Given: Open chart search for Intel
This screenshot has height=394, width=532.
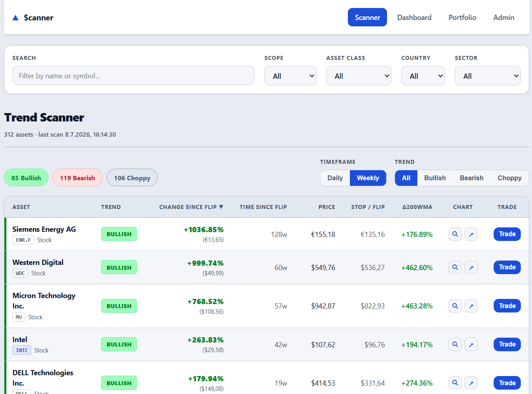Looking at the screenshot, I should tap(455, 344).
